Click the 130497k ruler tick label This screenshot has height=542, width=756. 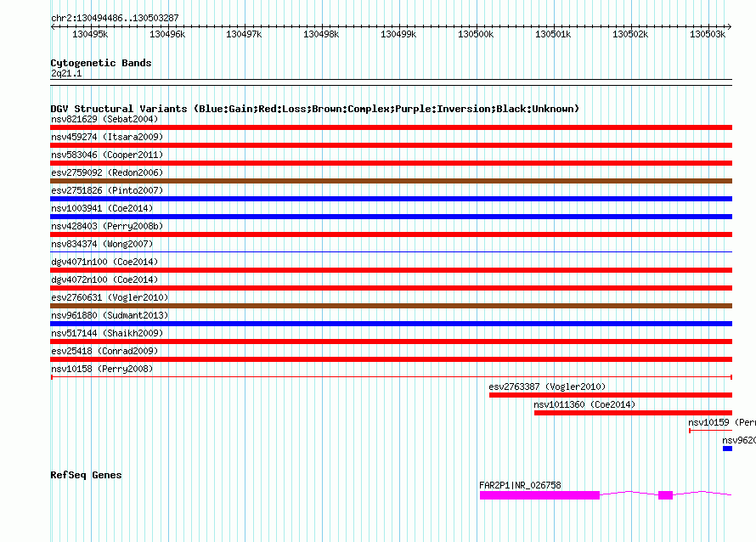[244, 34]
